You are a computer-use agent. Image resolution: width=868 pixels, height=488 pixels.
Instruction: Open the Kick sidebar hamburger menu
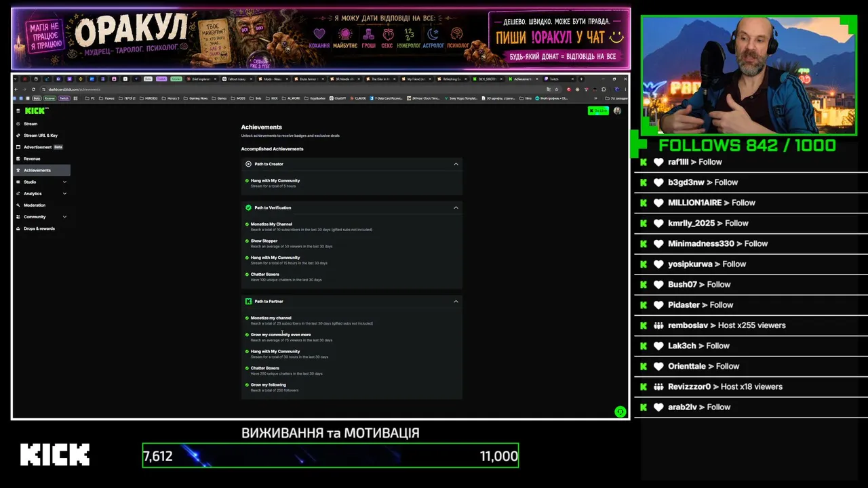(x=18, y=110)
